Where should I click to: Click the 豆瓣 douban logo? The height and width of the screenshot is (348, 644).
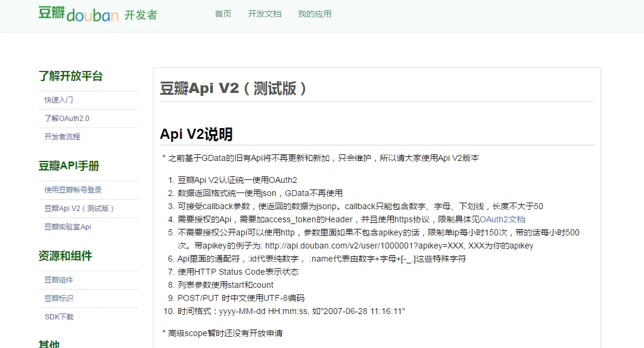(x=79, y=14)
